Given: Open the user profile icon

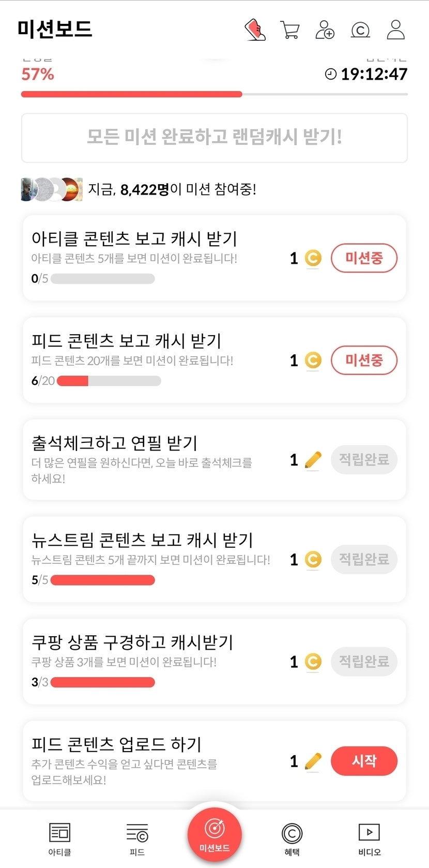Looking at the screenshot, I should point(395,30).
